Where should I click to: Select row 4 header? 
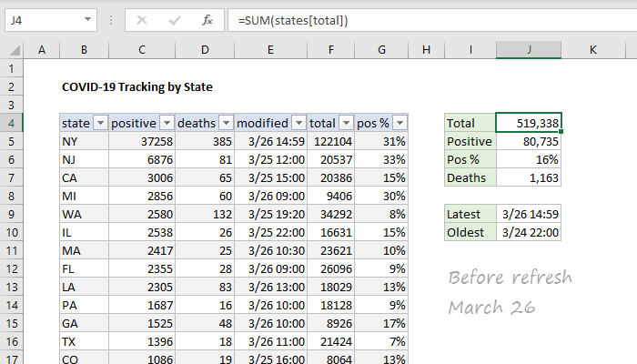[x=15, y=123]
